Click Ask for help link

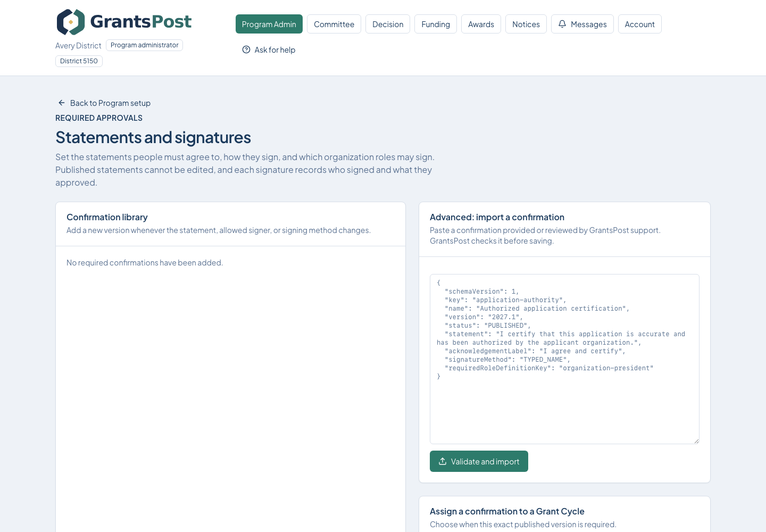pyautogui.click(x=269, y=49)
